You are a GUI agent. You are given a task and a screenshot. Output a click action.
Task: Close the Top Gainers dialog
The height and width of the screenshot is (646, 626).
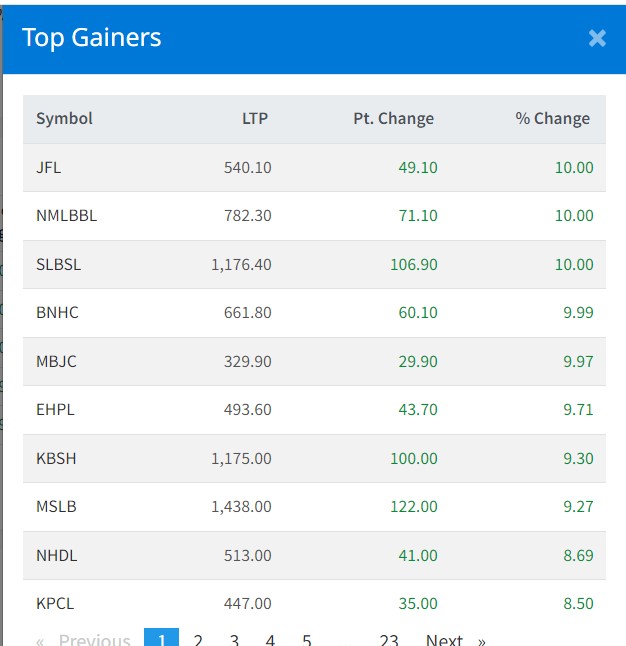coord(597,38)
